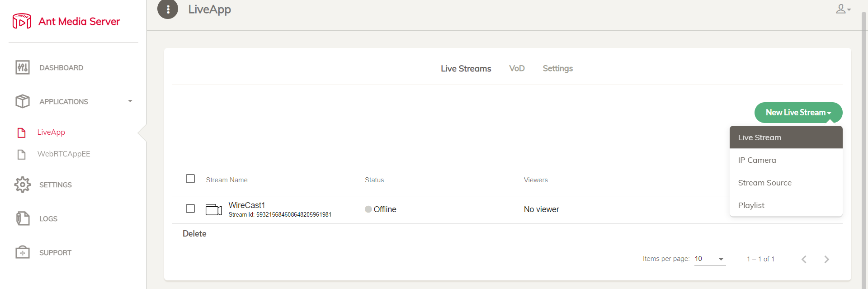Click the Stream Name column header

227,180
